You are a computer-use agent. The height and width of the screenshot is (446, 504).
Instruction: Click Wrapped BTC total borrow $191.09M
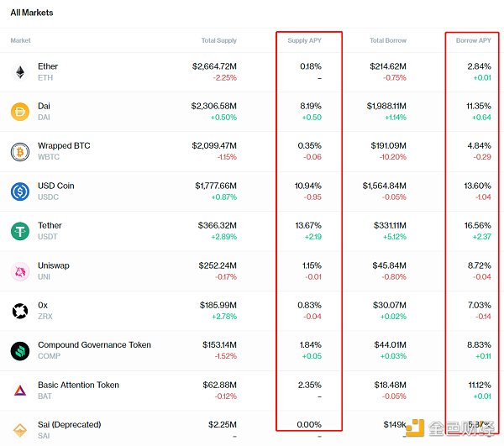click(389, 145)
